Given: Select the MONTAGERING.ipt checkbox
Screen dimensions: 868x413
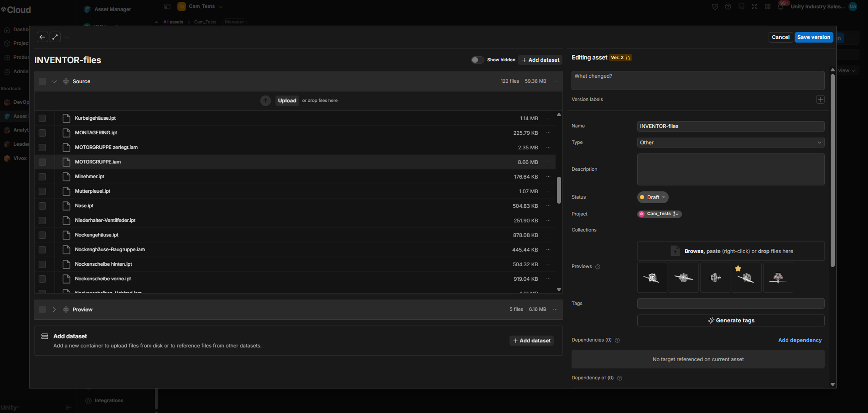Looking at the screenshot, I should coord(42,133).
